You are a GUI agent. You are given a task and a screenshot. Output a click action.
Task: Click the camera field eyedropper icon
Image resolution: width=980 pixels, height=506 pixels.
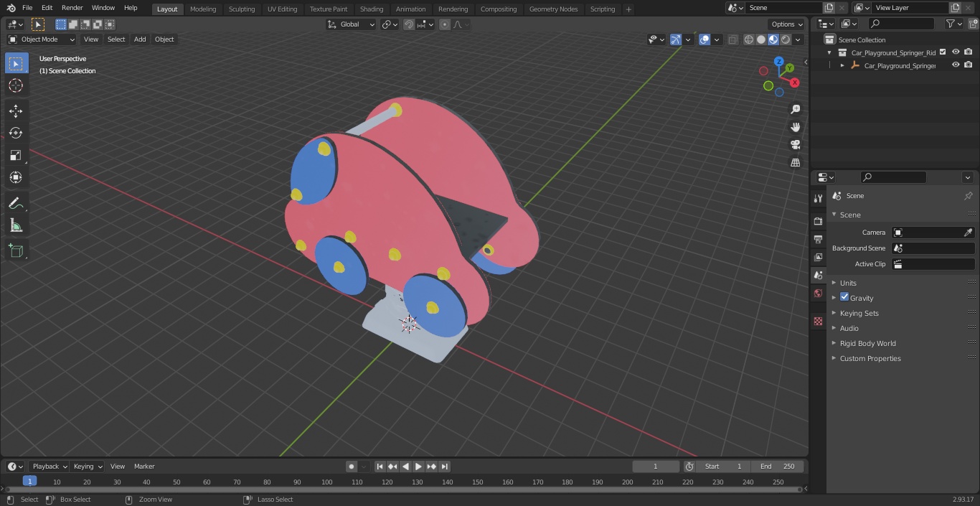click(968, 233)
